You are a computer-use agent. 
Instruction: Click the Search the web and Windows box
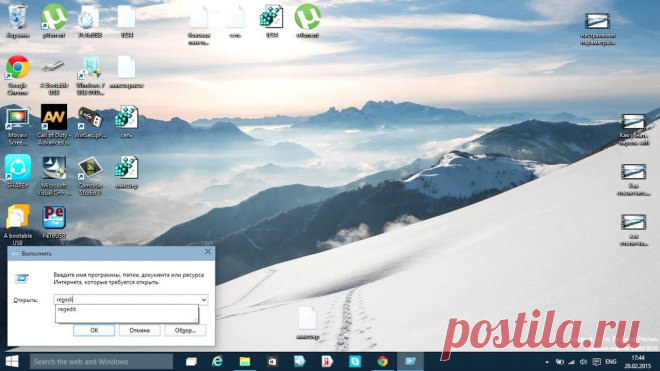[101, 361]
